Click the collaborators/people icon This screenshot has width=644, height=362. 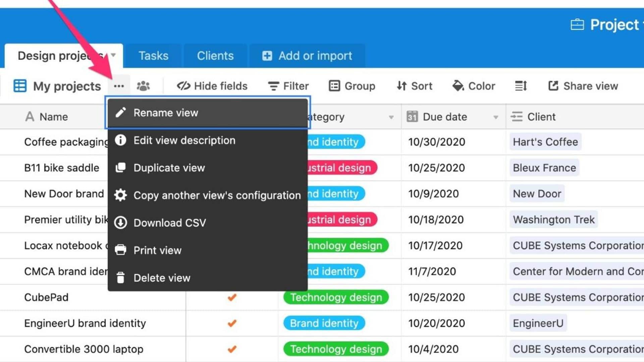coord(143,86)
